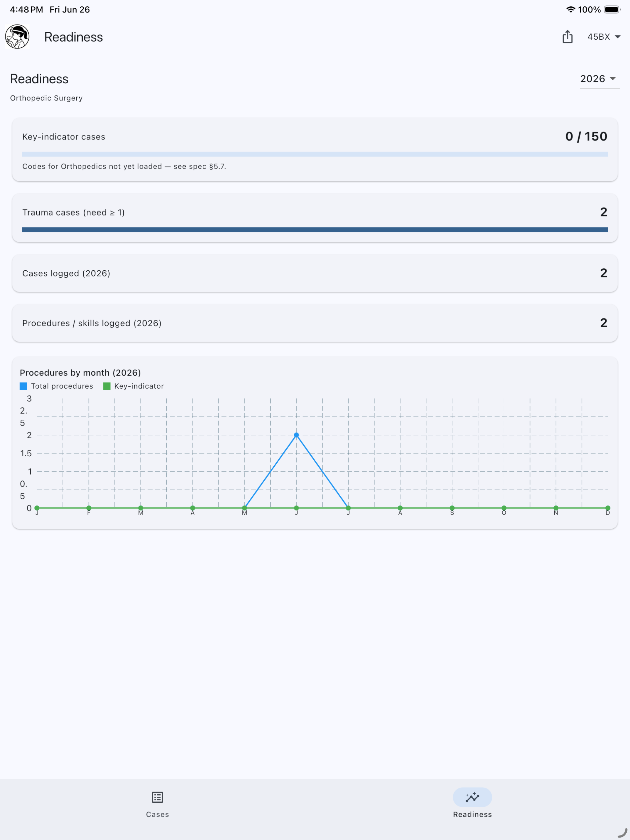The height and width of the screenshot is (840, 630).
Task: Open Procedures / skills logged (2026) card
Action: click(315, 323)
